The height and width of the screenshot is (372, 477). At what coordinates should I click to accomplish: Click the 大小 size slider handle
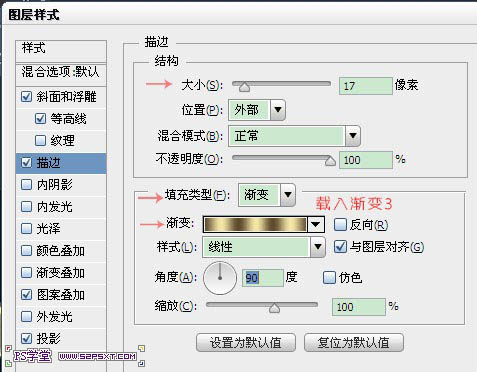(x=245, y=87)
